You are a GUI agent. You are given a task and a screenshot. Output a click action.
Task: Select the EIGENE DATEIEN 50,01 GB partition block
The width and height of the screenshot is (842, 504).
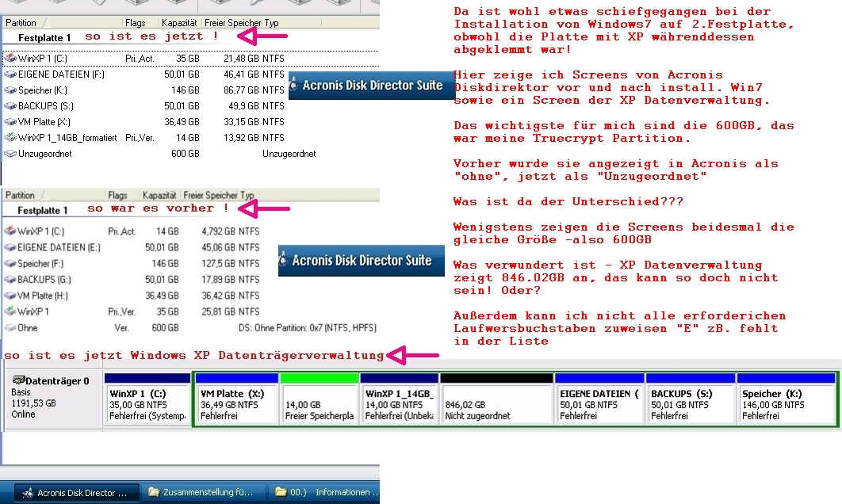(x=599, y=400)
